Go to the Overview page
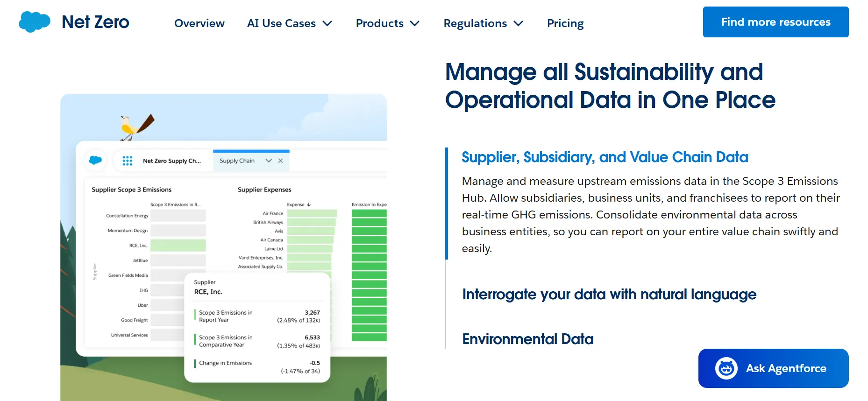This screenshot has width=868, height=401. pyautogui.click(x=199, y=23)
